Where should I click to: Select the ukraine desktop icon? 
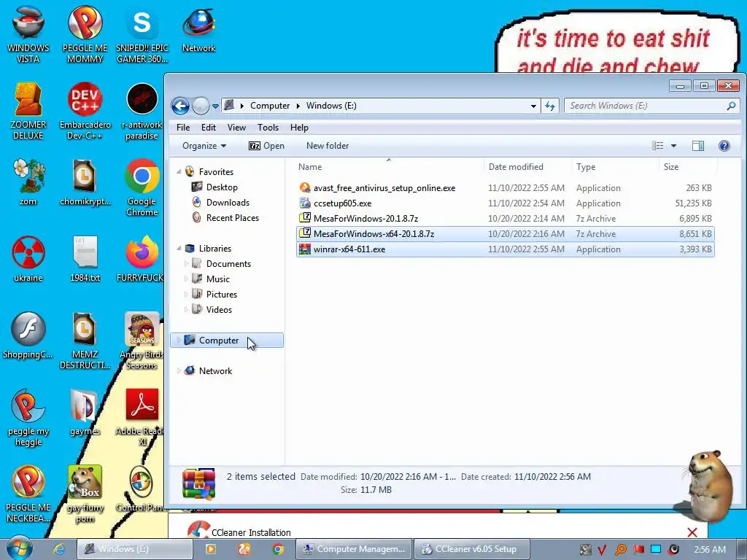pos(28,259)
